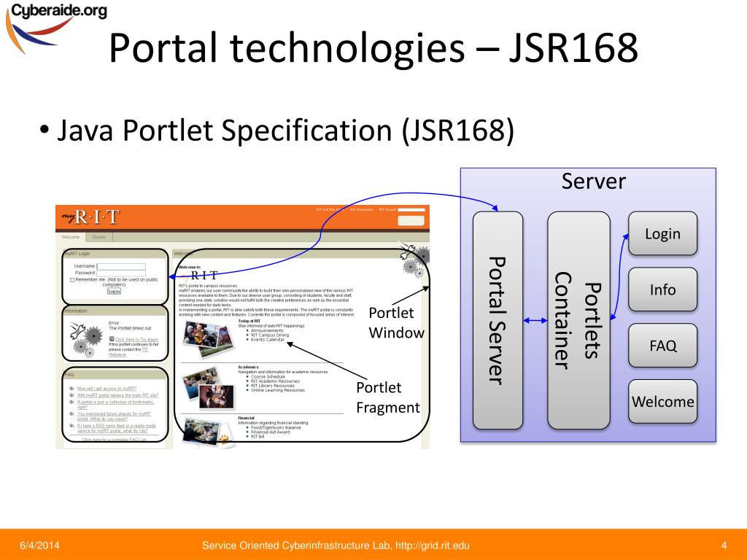Viewport: 747px width, 560px height.
Task: Click the Academics photo collage
Action: click(209, 388)
